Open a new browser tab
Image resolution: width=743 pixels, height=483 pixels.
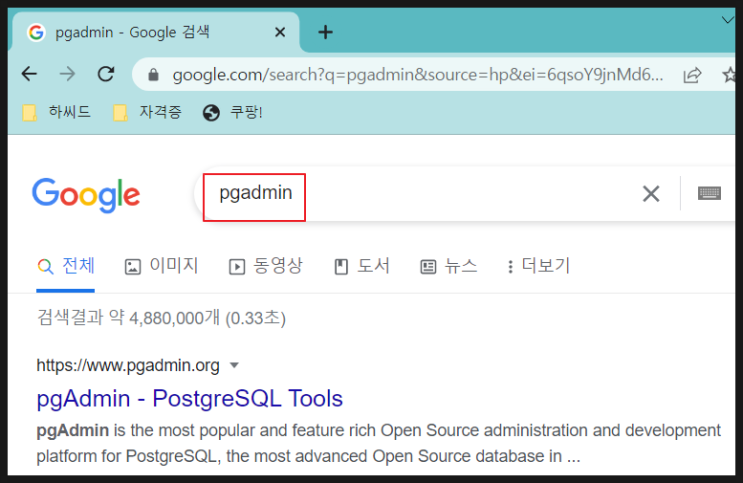click(x=325, y=32)
